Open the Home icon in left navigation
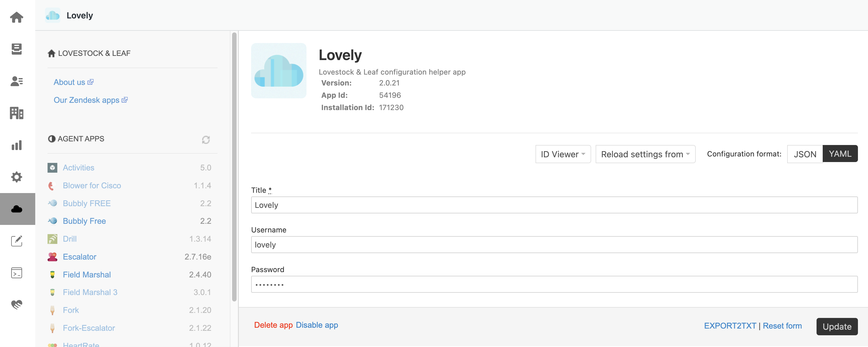This screenshot has width=868, height=347. 16,17
